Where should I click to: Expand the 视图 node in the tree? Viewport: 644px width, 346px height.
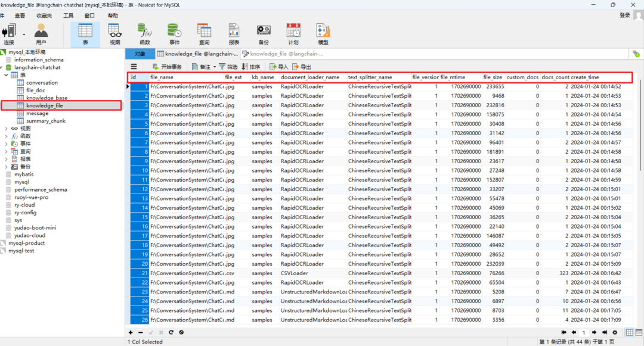6,128
